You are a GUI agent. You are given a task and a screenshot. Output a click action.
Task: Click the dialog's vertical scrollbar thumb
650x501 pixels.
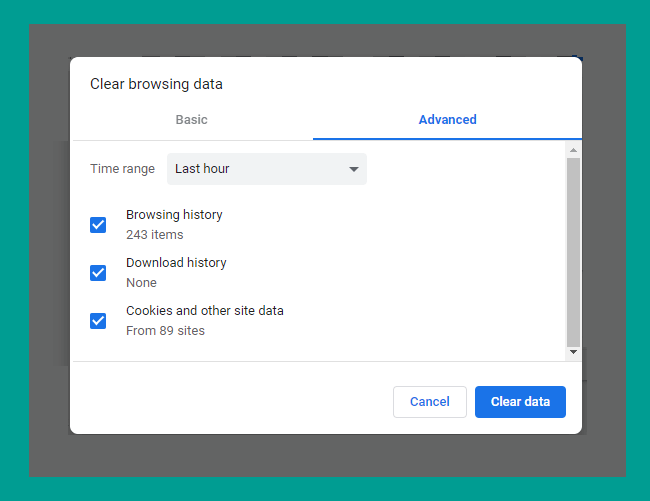[573, 252]
